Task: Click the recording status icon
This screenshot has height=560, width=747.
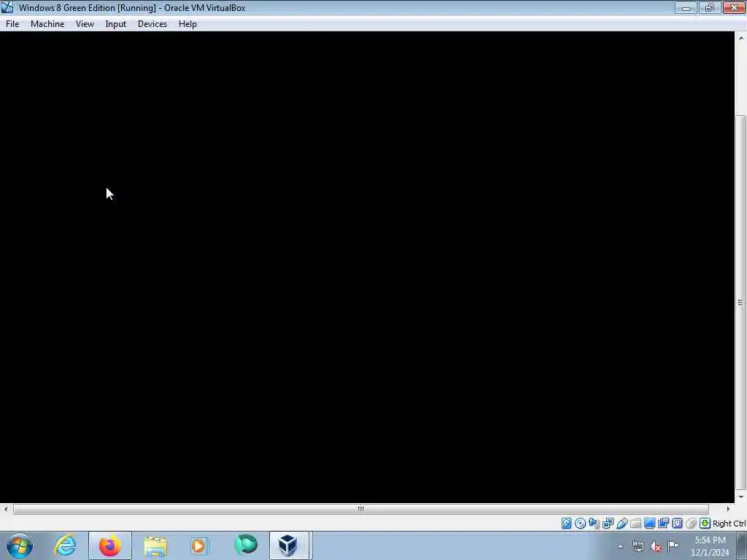Action: pos(663,524)
